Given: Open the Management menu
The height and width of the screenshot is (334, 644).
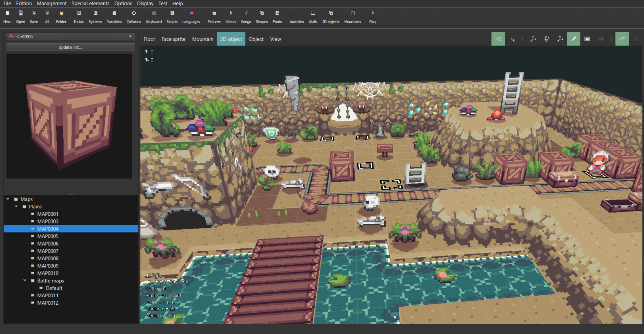Looking at the screenshot, I should (52, 3).
